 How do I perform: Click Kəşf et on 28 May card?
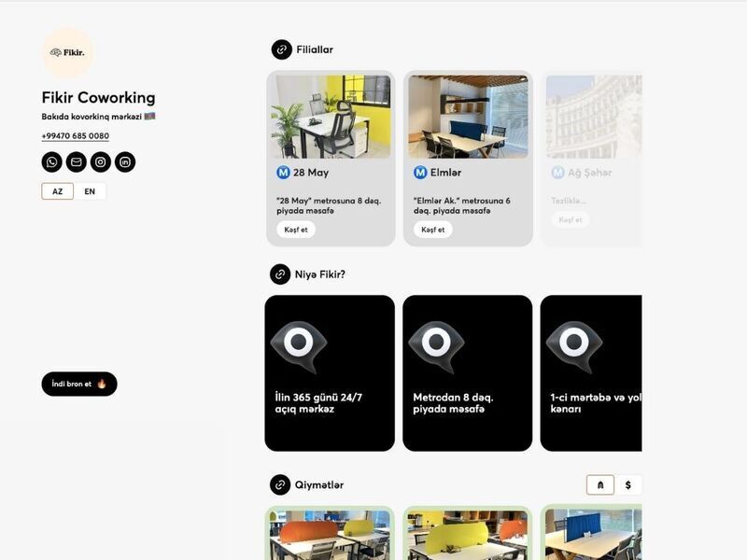click(x=296, y=230)
